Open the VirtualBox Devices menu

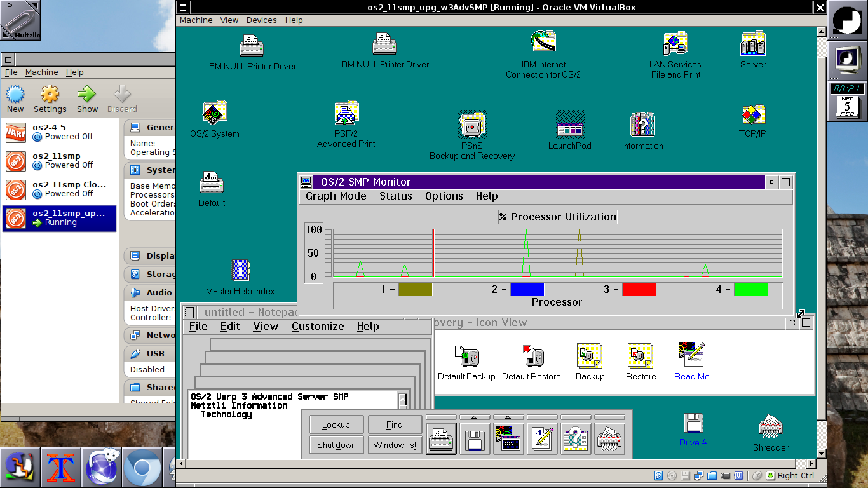(261, 20)
